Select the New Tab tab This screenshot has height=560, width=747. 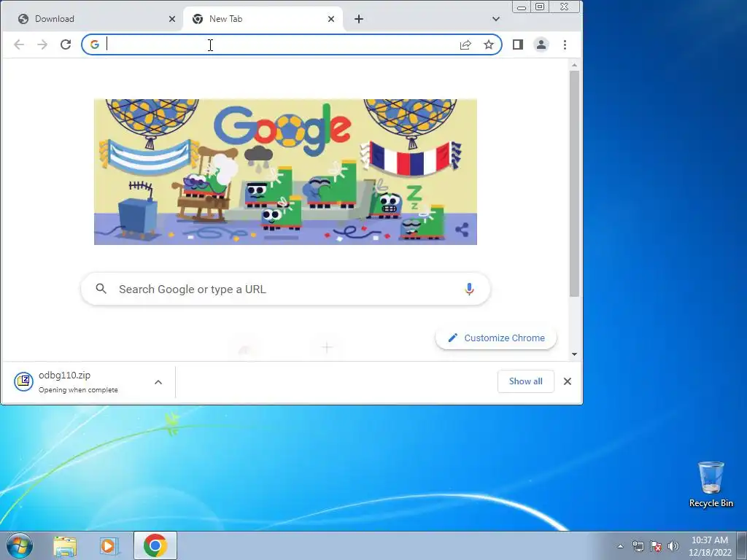click(262, 19)
